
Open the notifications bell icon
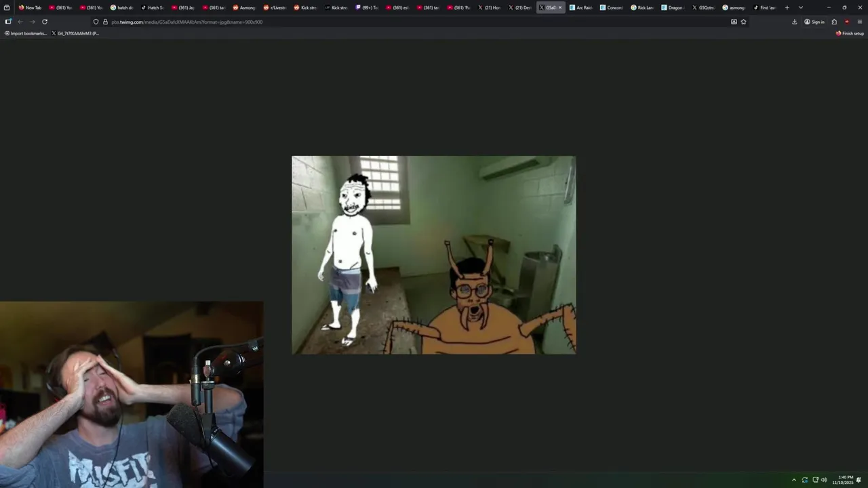click(859, 480)
